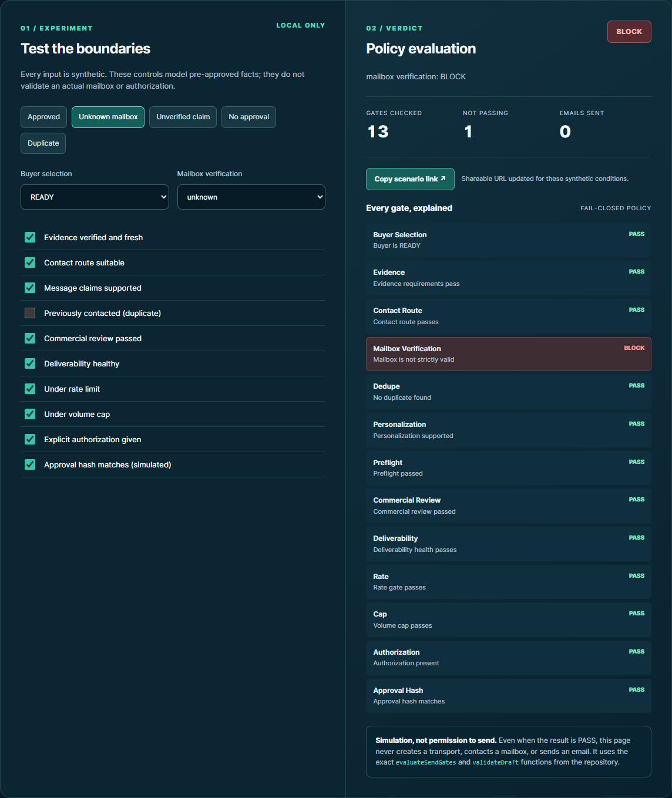The width and height of the screenshot is (672, 798).
Task: Uncheck Commercial review passed
Action: (x=30, y=338)
